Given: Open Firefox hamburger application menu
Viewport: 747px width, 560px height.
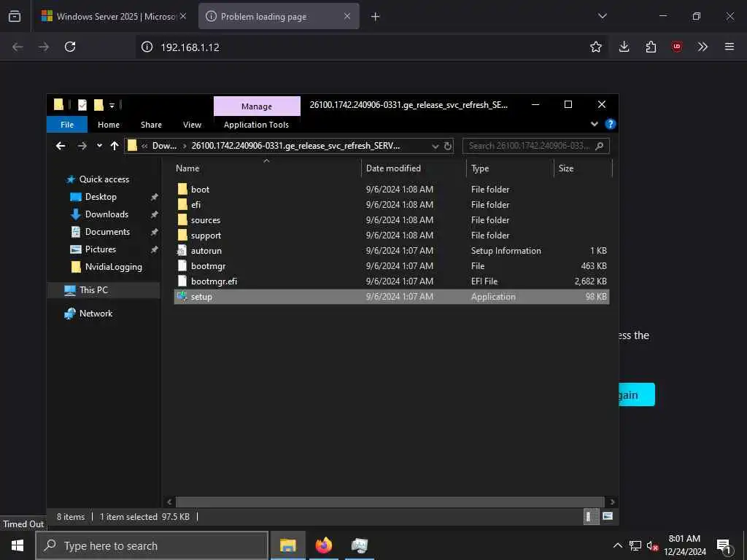Looking at the screenshot, I should point(729,47).
